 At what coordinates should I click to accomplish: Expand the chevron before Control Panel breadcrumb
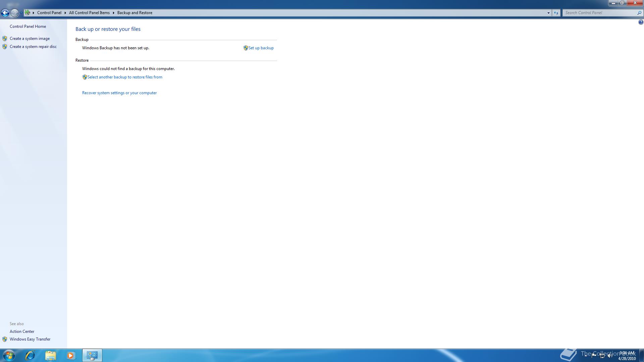click(x=34, y=13)
